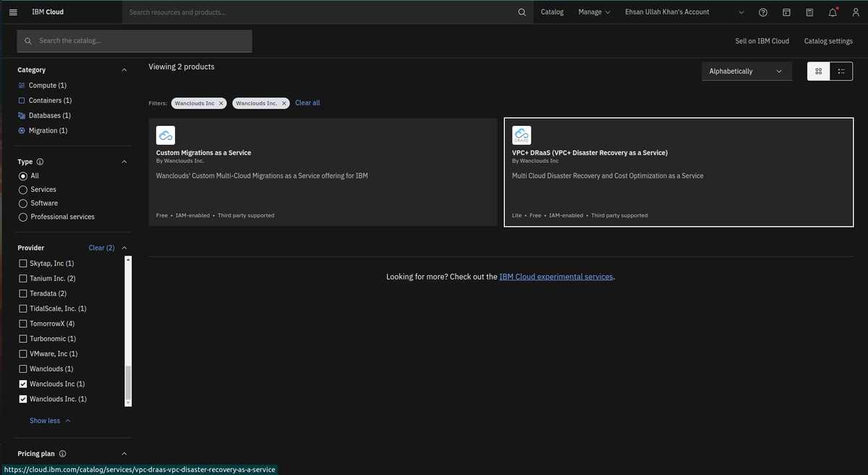This screenshot has width=868, height=475.
Task: Click the Type info icon
Action: [40, 161]
